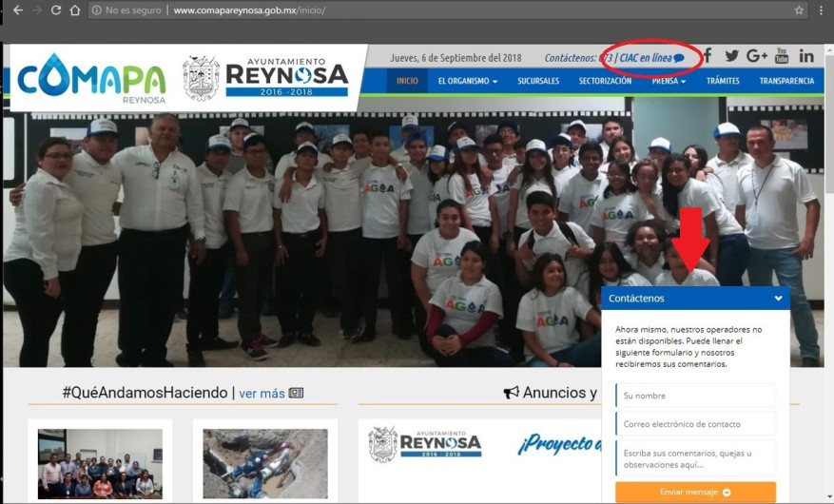
Task: Open the Twitter icon in header
Action: coord(731,56)
